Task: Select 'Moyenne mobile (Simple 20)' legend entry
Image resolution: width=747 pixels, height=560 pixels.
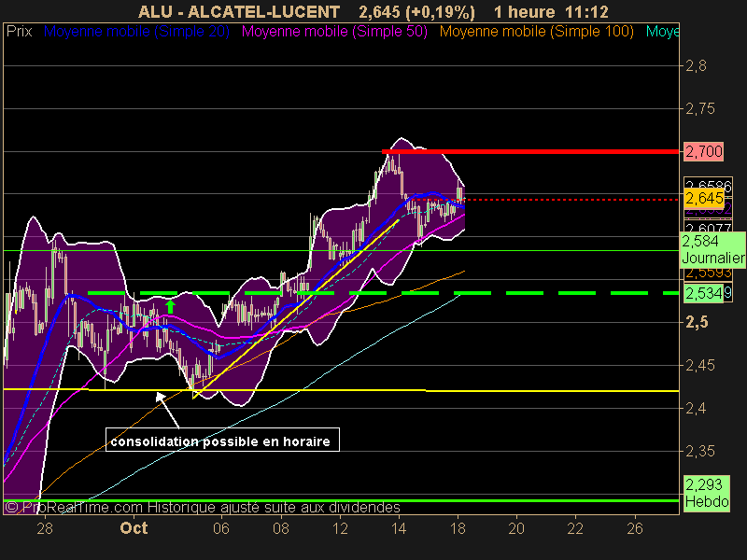Action: 136,32
